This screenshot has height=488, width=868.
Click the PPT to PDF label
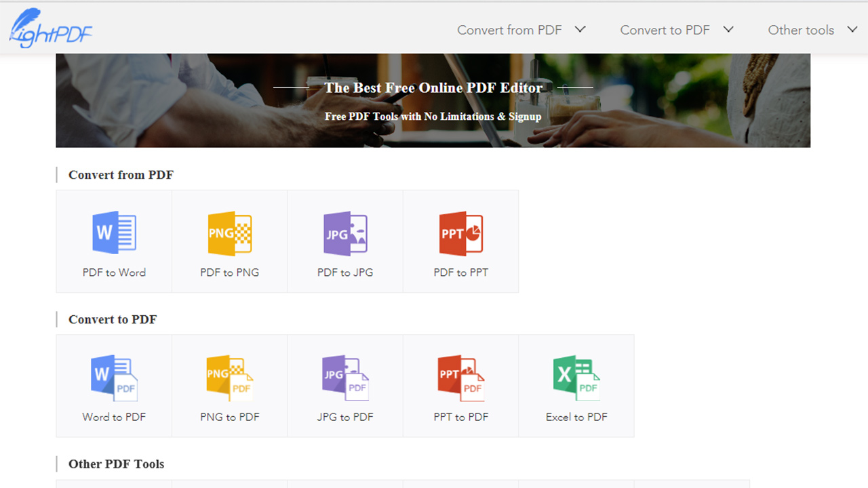(461, 417)
